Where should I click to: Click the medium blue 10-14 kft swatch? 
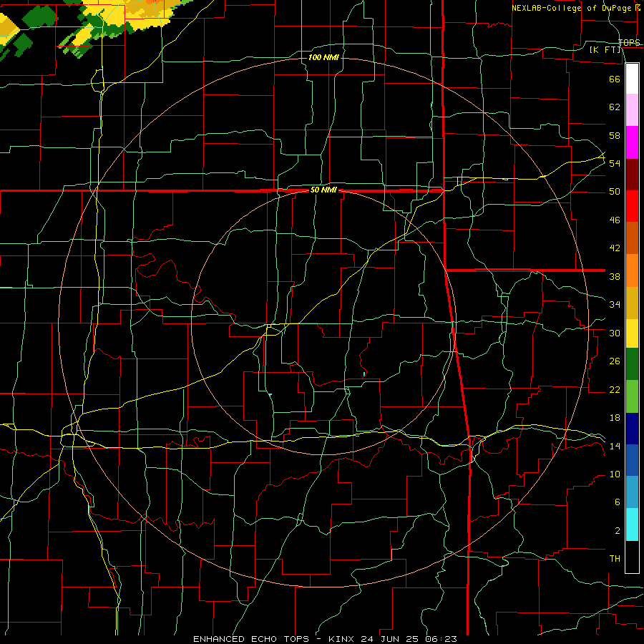point(632,460)
